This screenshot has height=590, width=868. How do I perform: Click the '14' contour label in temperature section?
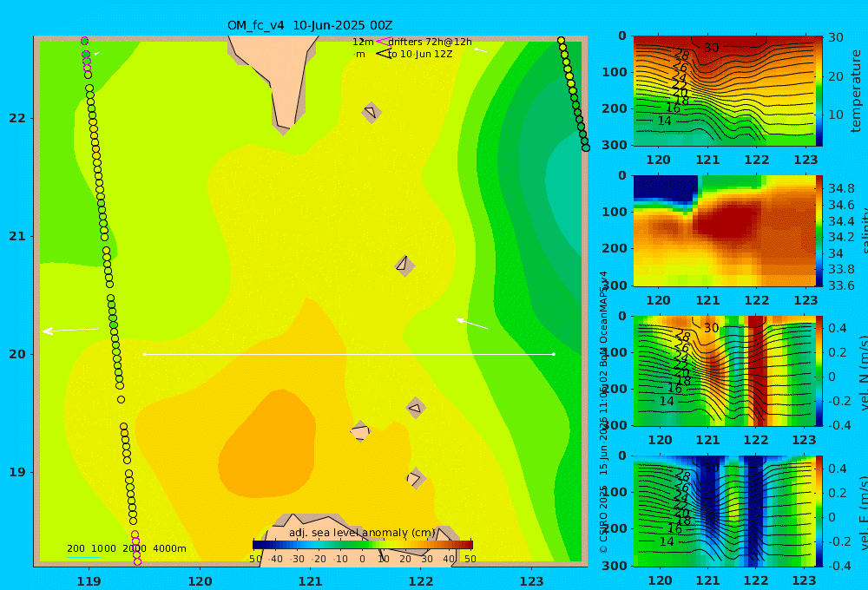[x=664, y=121]
